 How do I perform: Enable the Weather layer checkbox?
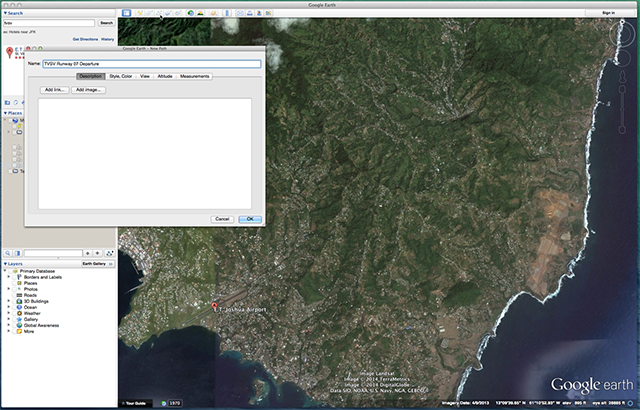13,313
